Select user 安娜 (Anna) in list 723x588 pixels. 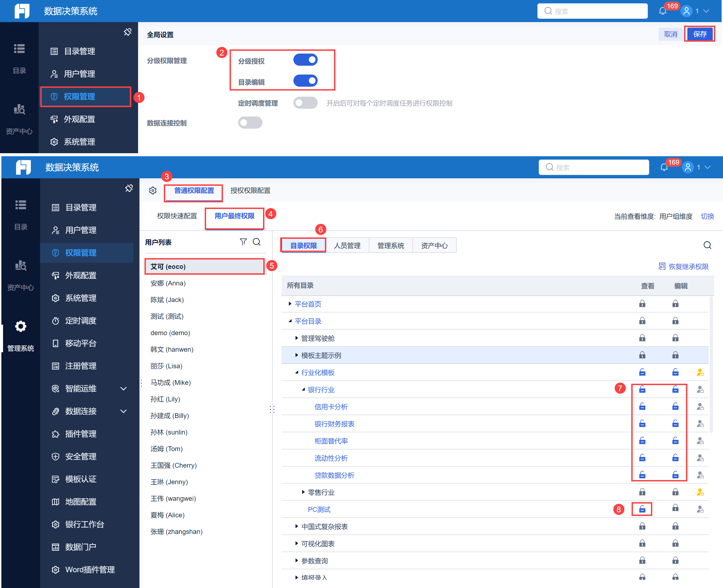tap(168, 283)
